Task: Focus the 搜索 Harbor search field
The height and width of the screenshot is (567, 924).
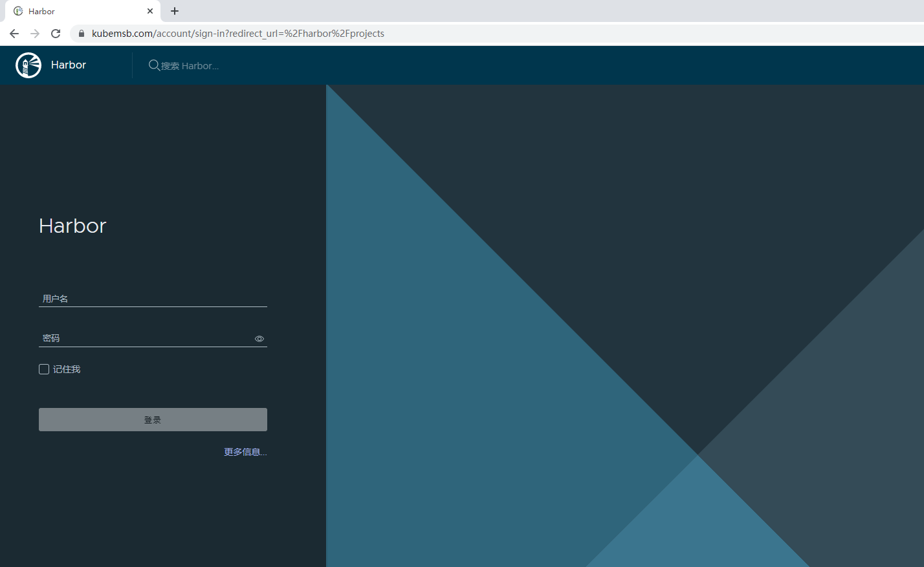Action: pyautogui.click(x=190, y=66)
